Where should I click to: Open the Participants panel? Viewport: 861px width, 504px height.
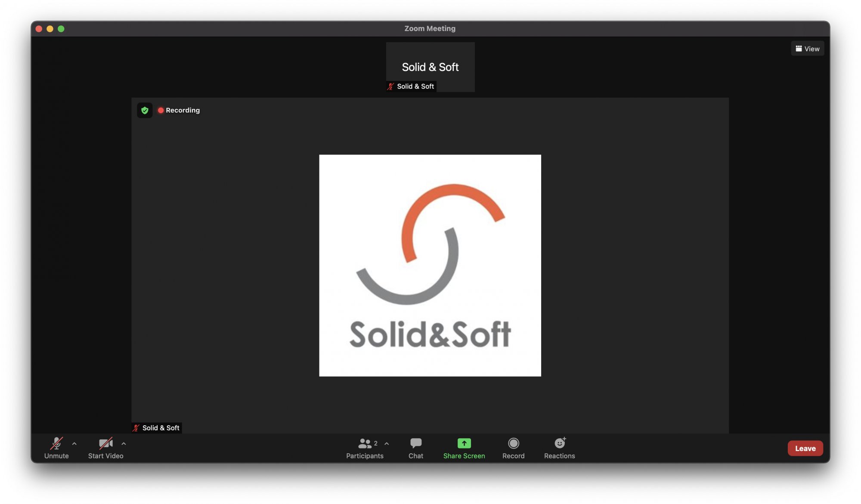365,448
